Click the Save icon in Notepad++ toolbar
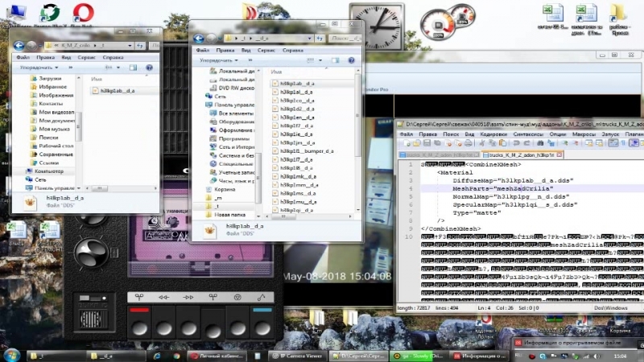The width and height of the screenshot is (644, 362). tap(427, 143)
